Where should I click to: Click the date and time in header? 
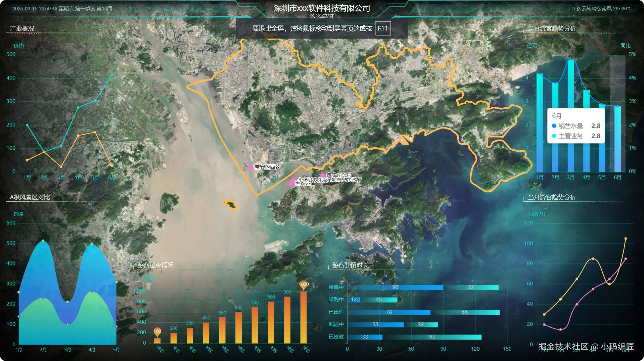(x=62, y=8)
